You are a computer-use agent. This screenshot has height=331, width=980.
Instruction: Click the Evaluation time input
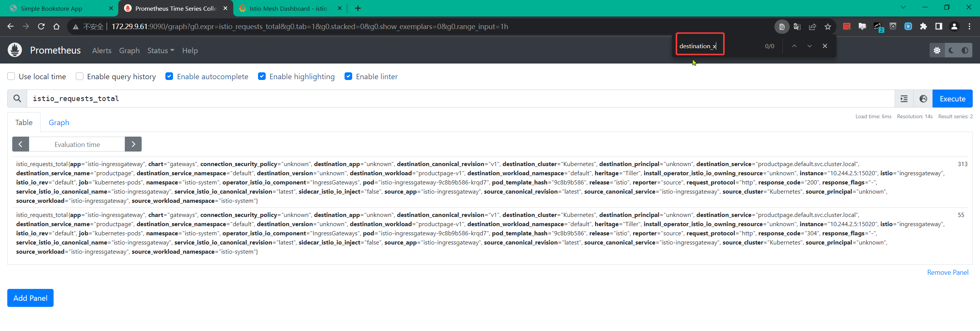click(x=77, y=144)
